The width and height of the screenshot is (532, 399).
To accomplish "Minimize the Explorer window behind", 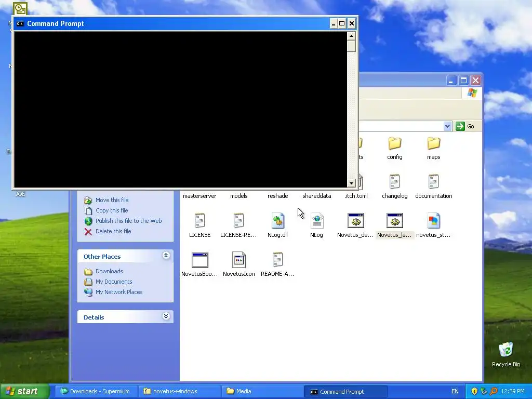I will 451,81.
